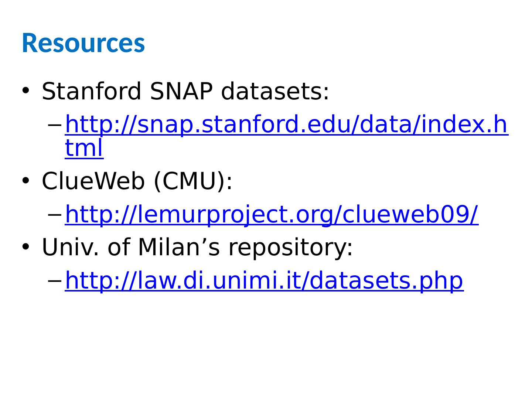Click the "Stanford SNAP datasets:" bullet text
Viewport: 532px width, 399px height.
tap(185, 91)
